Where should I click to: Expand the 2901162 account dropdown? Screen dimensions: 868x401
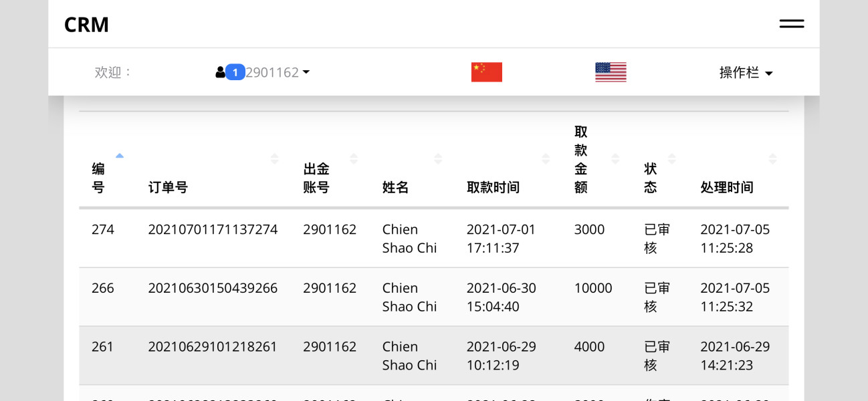pos(278,72)
